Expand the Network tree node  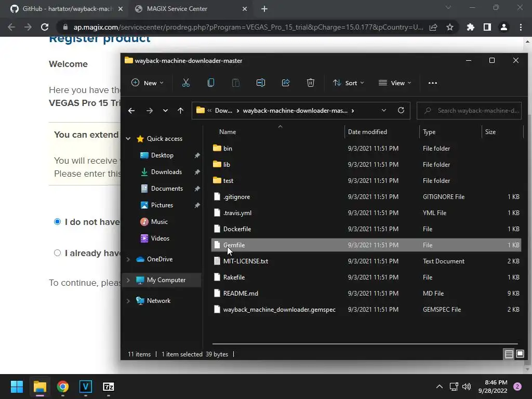click(128, 301)
